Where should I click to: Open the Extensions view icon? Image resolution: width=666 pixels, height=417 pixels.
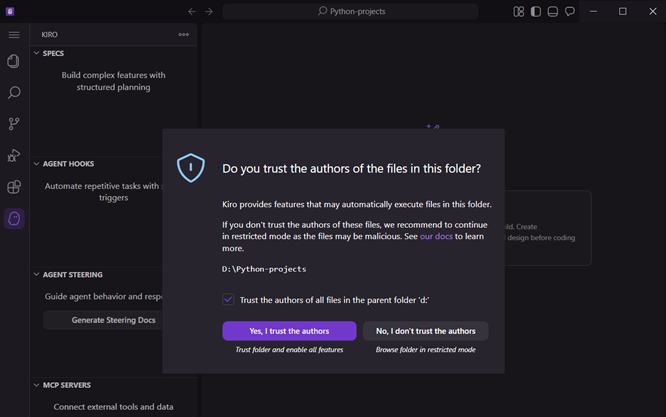(14, 187)
